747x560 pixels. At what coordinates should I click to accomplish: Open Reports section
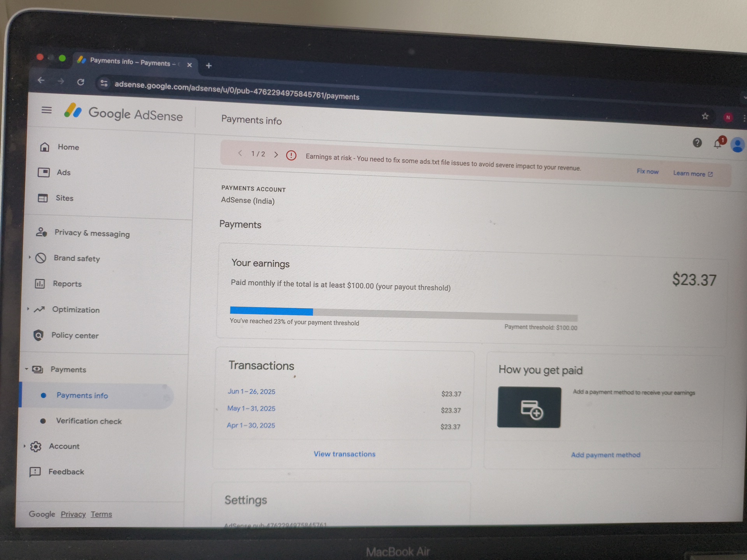(x=67, y=284)
